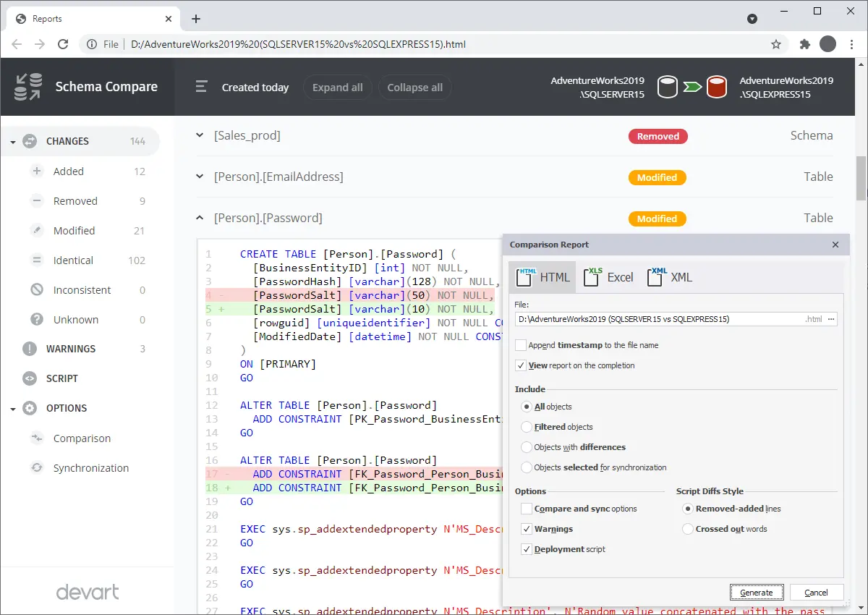
Task: Uncheck the Deployment script option
Action: (527, 549)
